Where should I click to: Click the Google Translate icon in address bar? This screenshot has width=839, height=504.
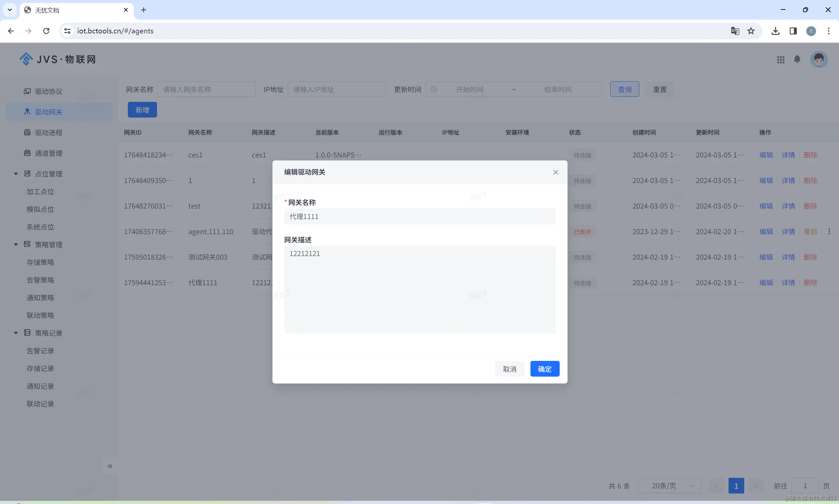[735, 31]
